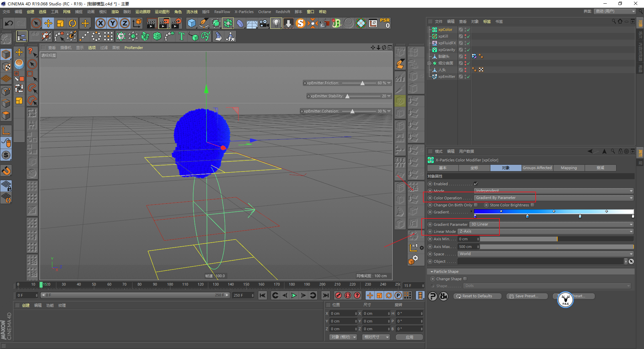644x349 pixels.
Task: Click the Object picker arrow icon
Action: click(631, 261)
